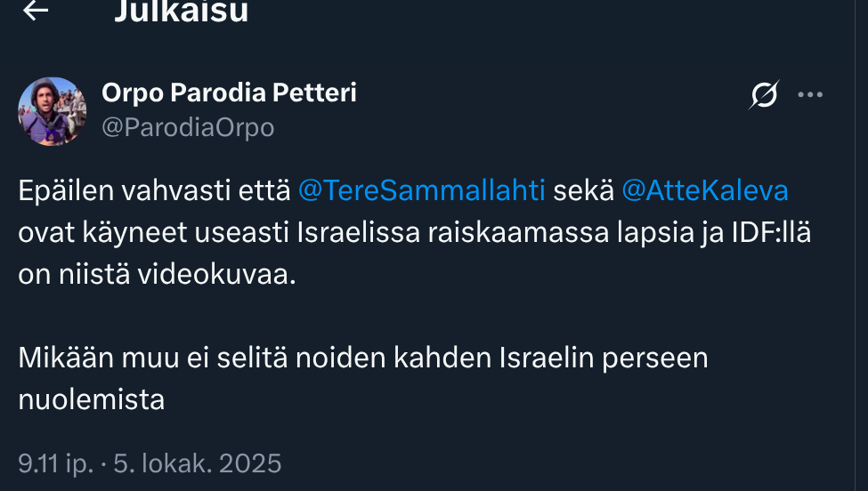Open the Grok explain-post icon
The image size is (868, 491).
pyautogui.click(x=765, y=94)
